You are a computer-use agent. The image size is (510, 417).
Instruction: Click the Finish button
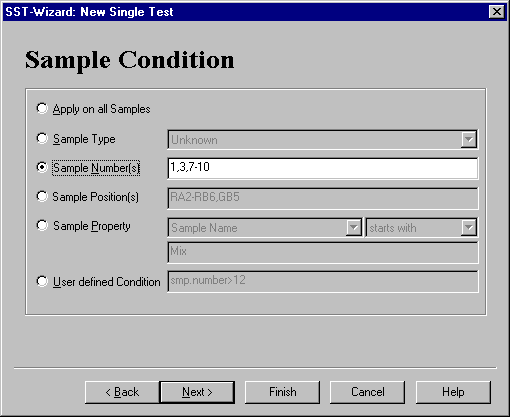[x=282, y=392]
